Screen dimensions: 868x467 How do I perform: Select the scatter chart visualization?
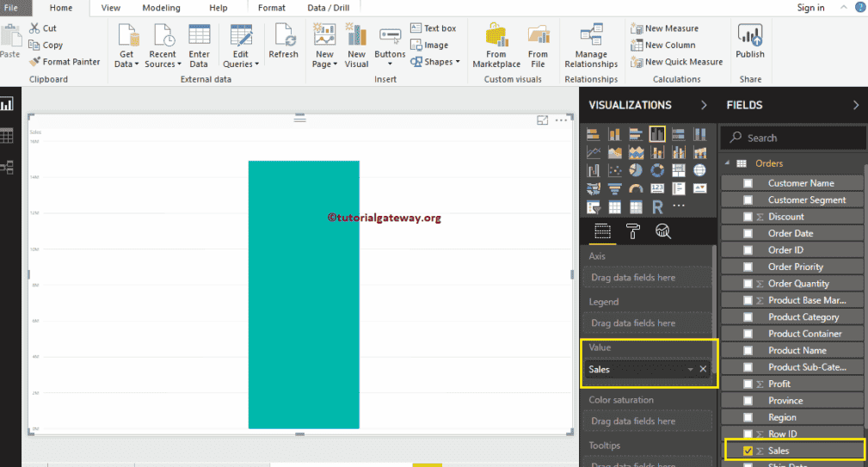point(614,170)
